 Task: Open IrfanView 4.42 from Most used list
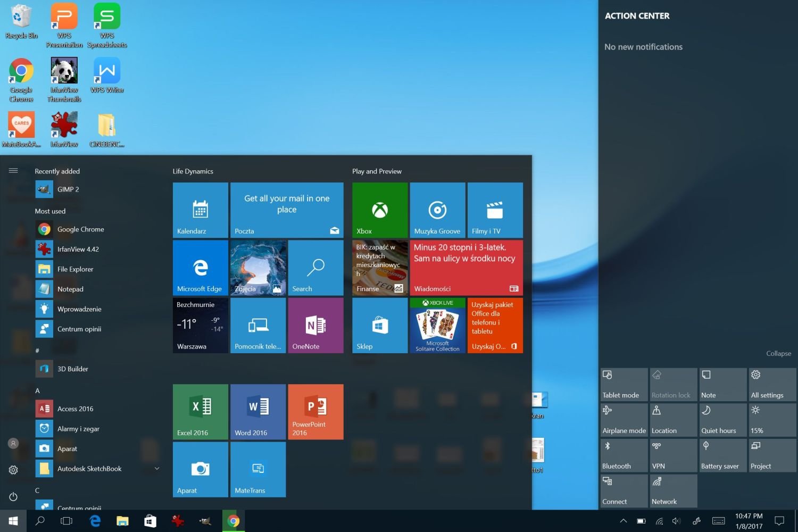tap(98, 249)
